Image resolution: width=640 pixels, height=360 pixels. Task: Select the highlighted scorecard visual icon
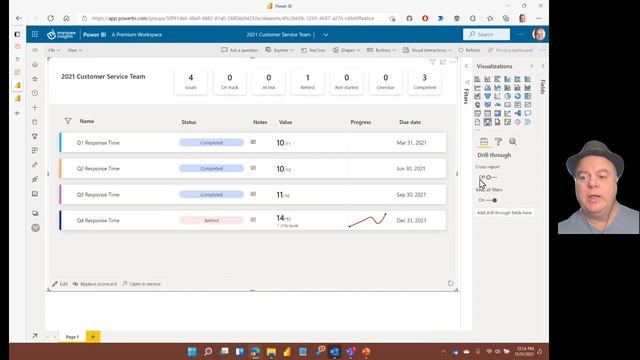487,122
